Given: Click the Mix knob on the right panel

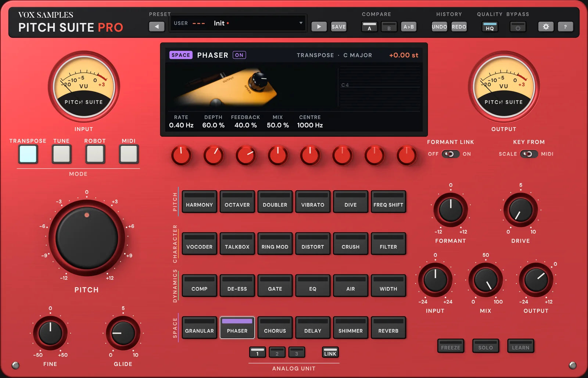Looking at the screenshot, I should tap(485, 280).
